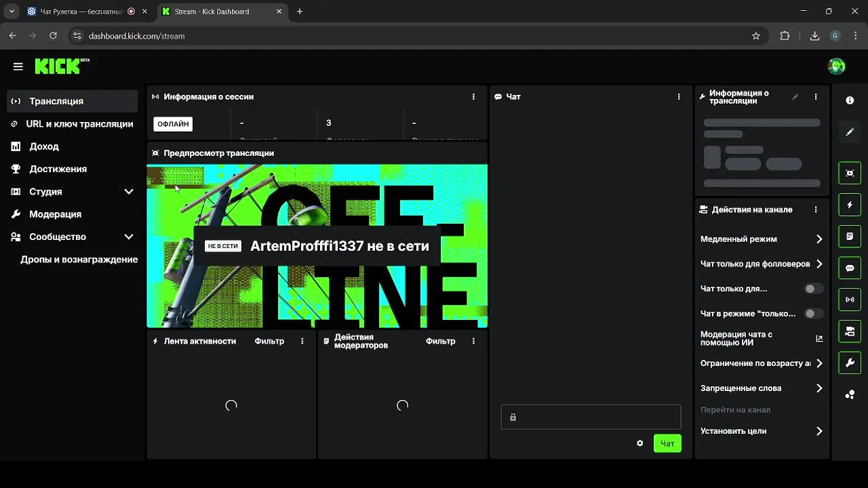Open the user profile avatar menu

(x=836, y=66)
